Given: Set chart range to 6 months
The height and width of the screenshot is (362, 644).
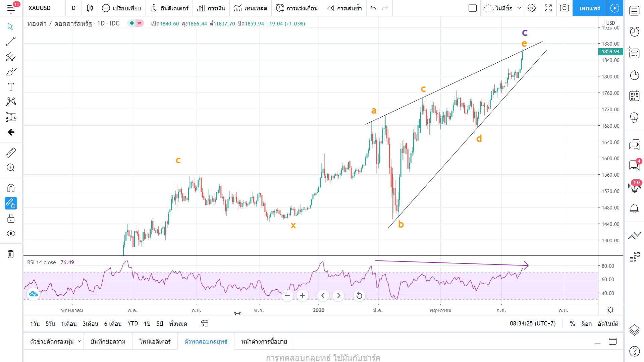Looking at the screenshot, I should click(113, 323).
